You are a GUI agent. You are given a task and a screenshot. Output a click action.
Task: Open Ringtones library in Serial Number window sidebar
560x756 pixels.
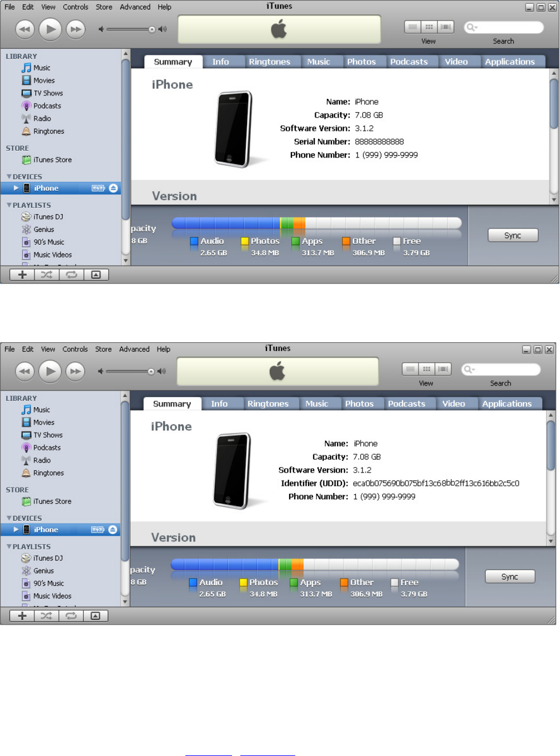point(48,131)
